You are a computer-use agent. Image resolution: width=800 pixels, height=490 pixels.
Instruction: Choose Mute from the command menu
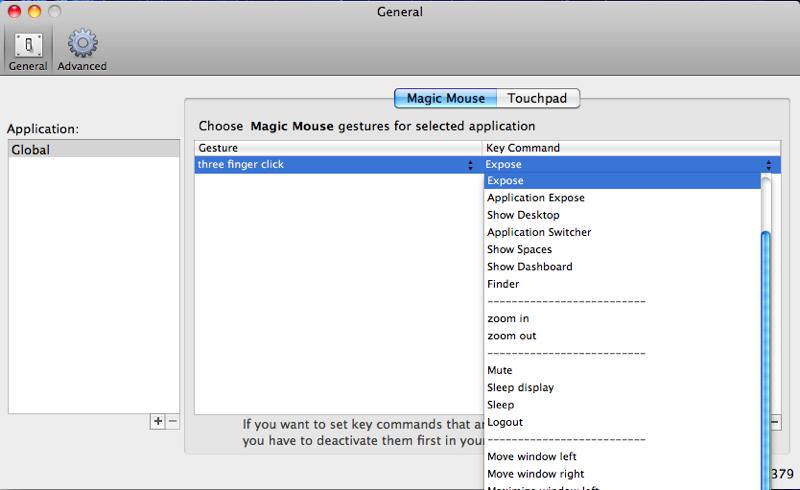[622, 371]
